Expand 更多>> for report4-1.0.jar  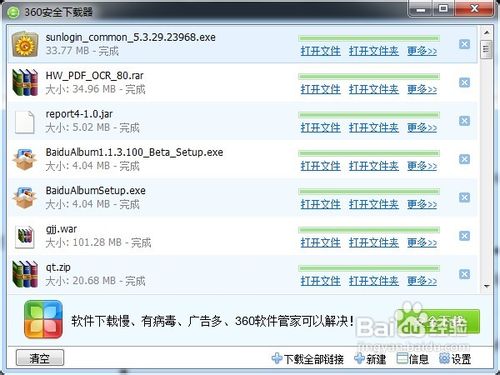(422, 128)
